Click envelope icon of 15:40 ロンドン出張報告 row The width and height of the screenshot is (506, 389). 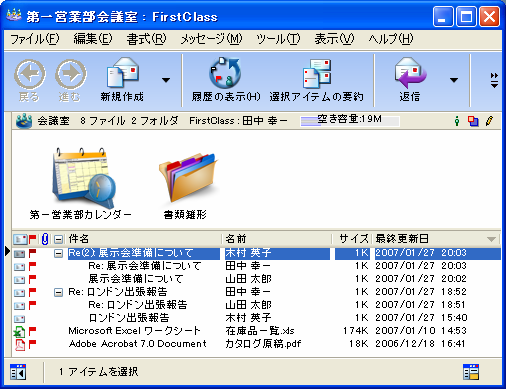click(19, 319)
